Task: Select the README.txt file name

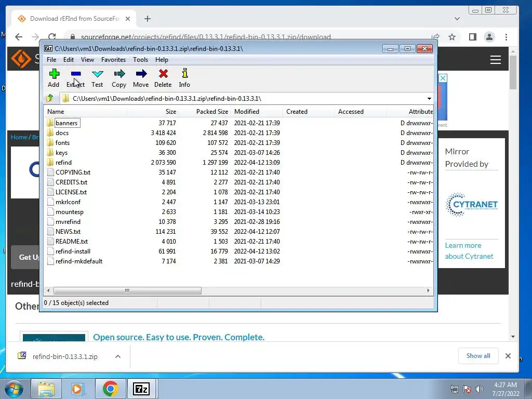Action: tap(72, 241)
